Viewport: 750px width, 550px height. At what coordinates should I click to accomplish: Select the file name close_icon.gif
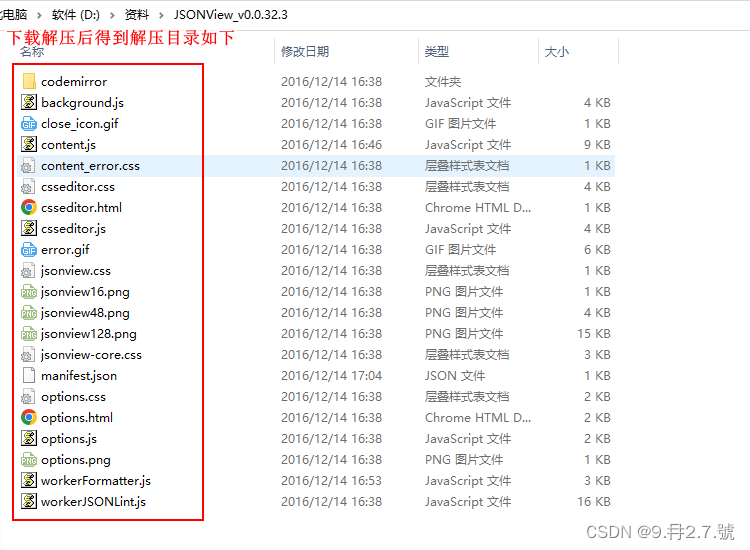click(79, 124)
